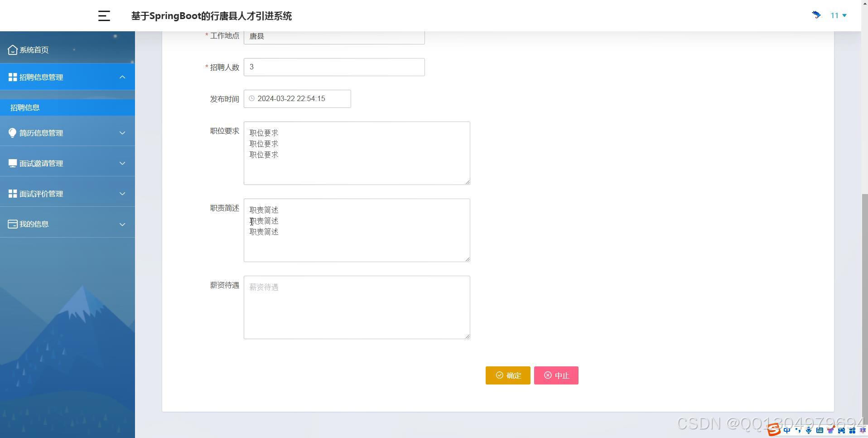
Task: Click the 确定 confirm button
Action: click(508, 375)
